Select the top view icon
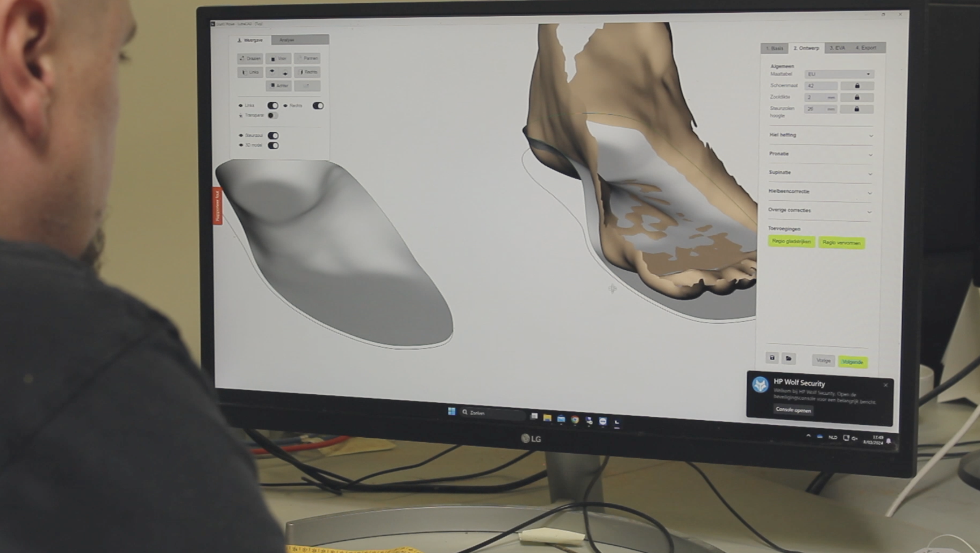Viewport: 980px width, 553px height. [x=272, y=71]
